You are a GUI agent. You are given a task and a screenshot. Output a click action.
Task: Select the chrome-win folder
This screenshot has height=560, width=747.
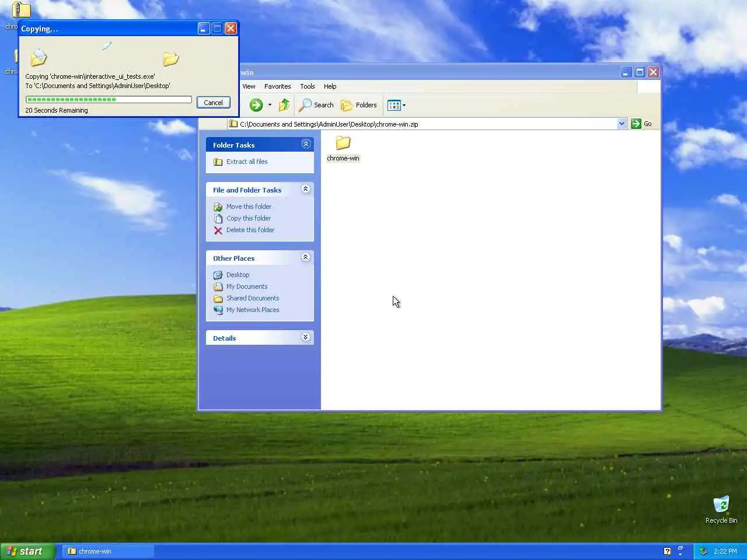[x=343, y=148]
